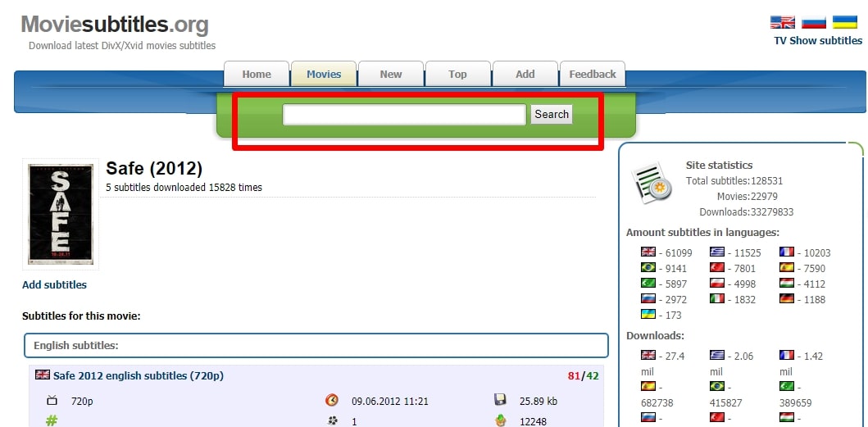Open the Home tab
This screenshot has width=868, height=427.
(x=257, y=75)
